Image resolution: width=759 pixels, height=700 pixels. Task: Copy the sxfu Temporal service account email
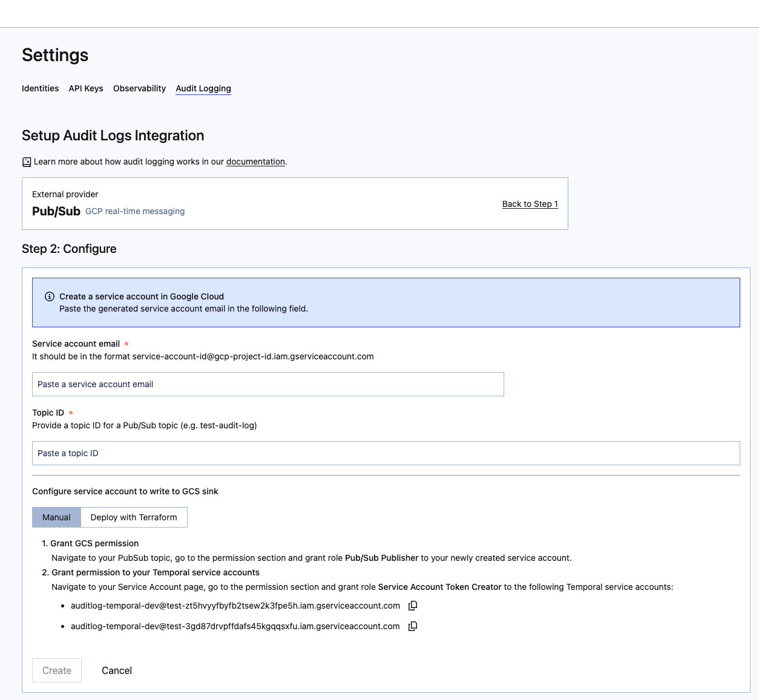(x=413, y=626)
